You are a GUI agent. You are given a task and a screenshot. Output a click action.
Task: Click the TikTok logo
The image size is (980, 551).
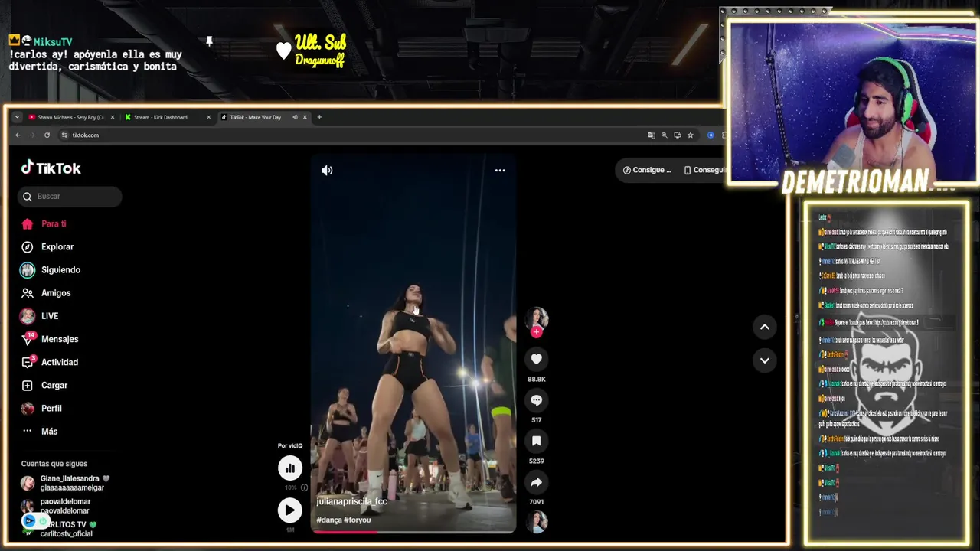(x=51, y=168)
